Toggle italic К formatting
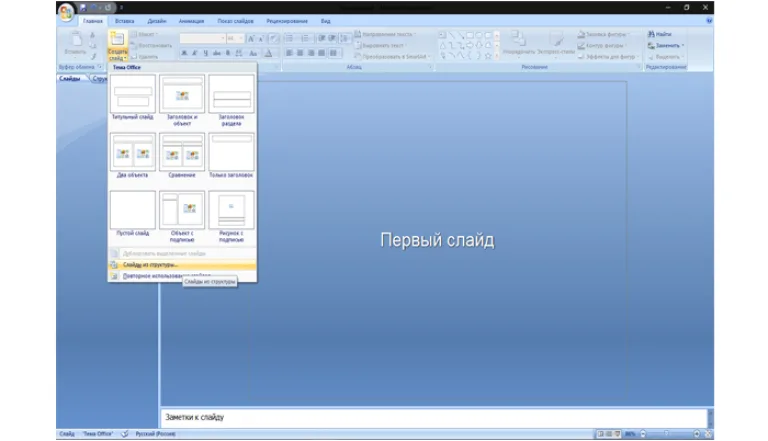The width and height of the screenshot is (768, 441). coord(194,53)
